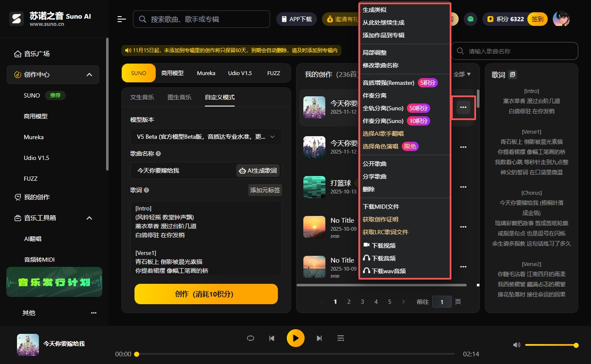Click the 添加元标签 tag button
The width and height of the screenshot is (591, 364).
265,190
